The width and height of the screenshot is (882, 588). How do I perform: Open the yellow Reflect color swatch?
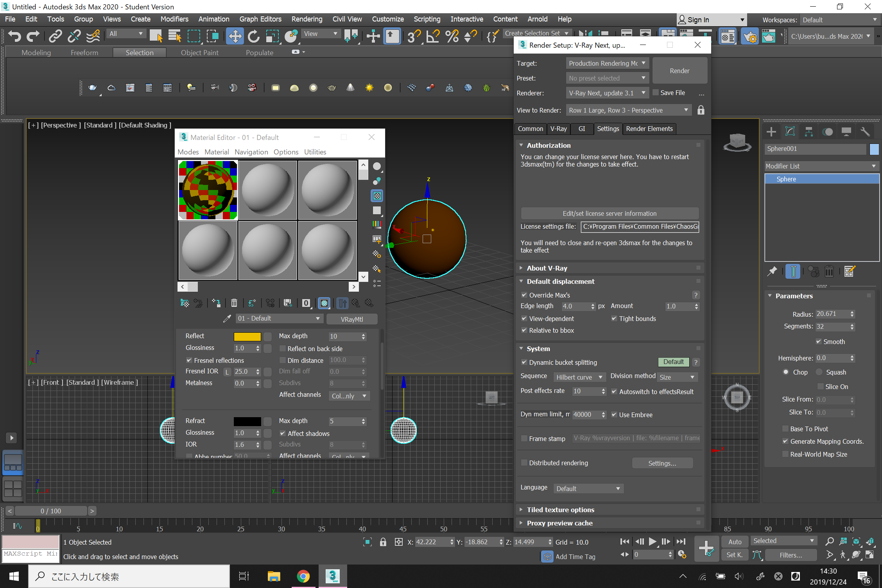pos(247,336)
